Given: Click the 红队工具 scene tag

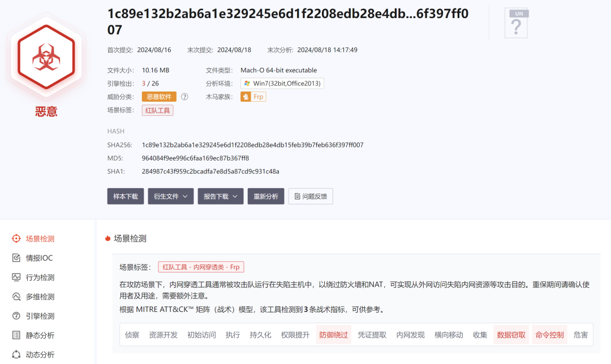Looking at the screenshot, I should tap(157, 110).
